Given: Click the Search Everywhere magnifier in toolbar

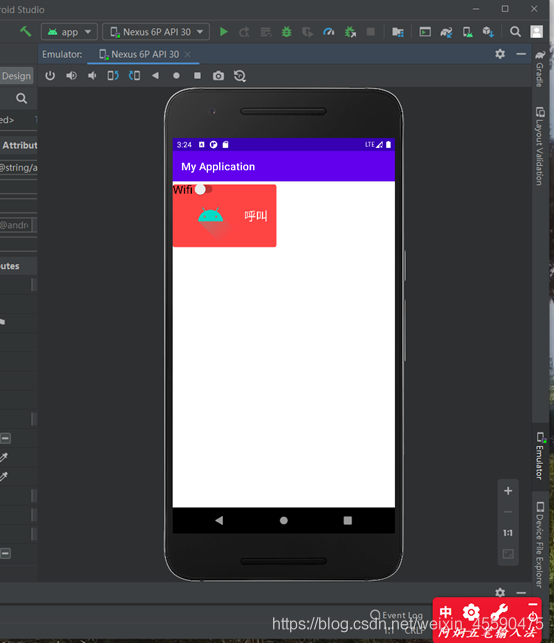Looking at the screenshot, I should coord(515,32).
